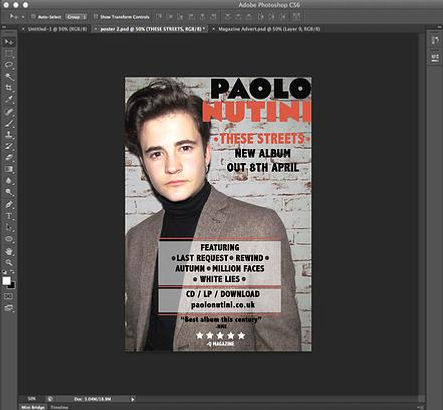Select the Pen tool
The width and height of the screenshot is (443, 410).
pos(9,204)
